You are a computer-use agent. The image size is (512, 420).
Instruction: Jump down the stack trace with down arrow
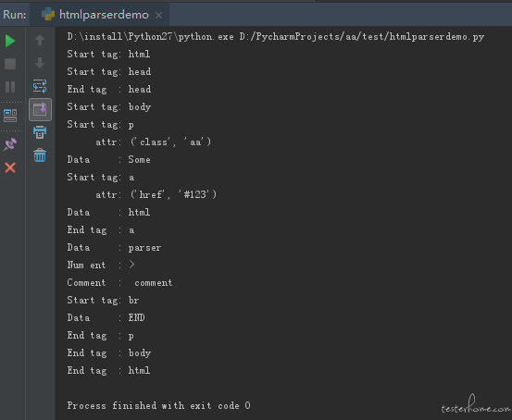coord(40,63)
